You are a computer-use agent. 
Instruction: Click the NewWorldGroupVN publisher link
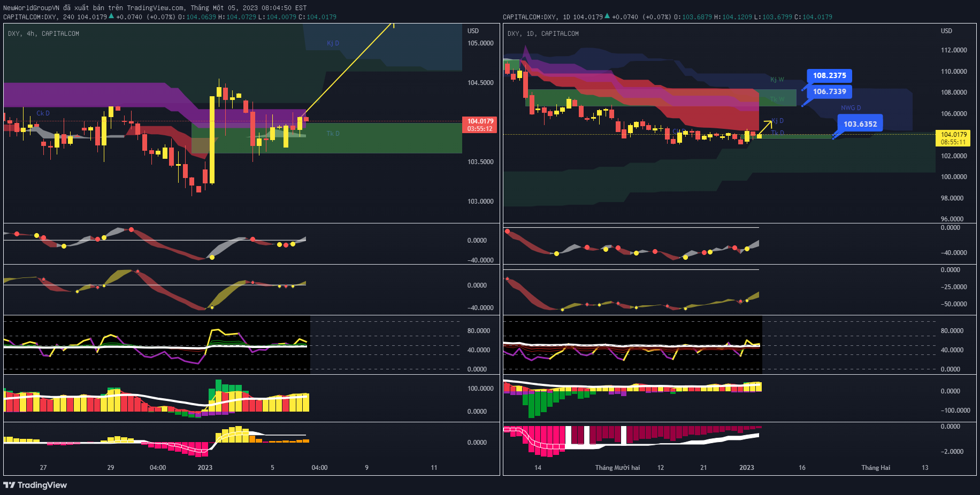(31, 7)
